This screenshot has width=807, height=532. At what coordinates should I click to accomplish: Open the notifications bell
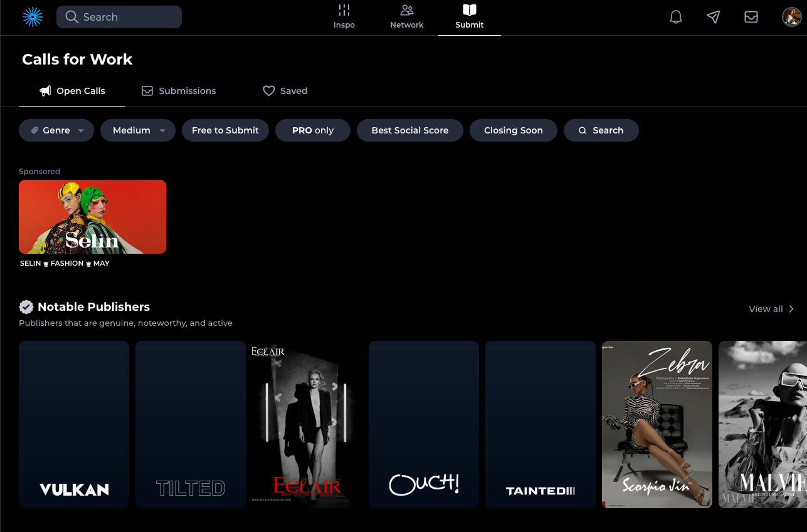pos(675,17)
